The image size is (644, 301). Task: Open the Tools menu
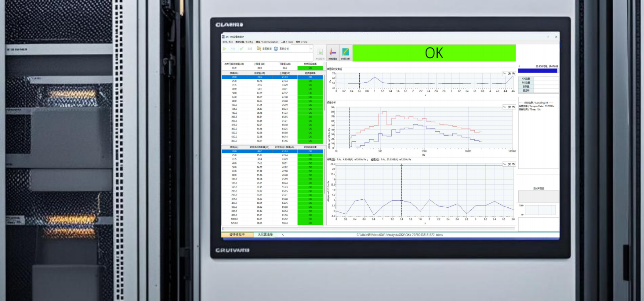[x=287, y=42]
